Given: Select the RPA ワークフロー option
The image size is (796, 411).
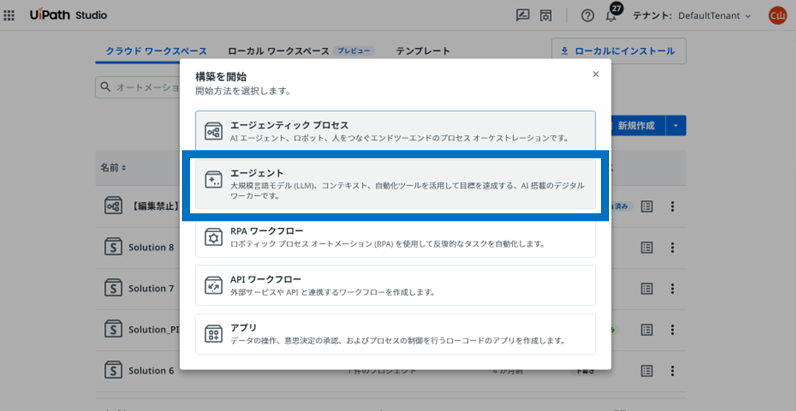Looking at the screenshot, I should [395, 237].
